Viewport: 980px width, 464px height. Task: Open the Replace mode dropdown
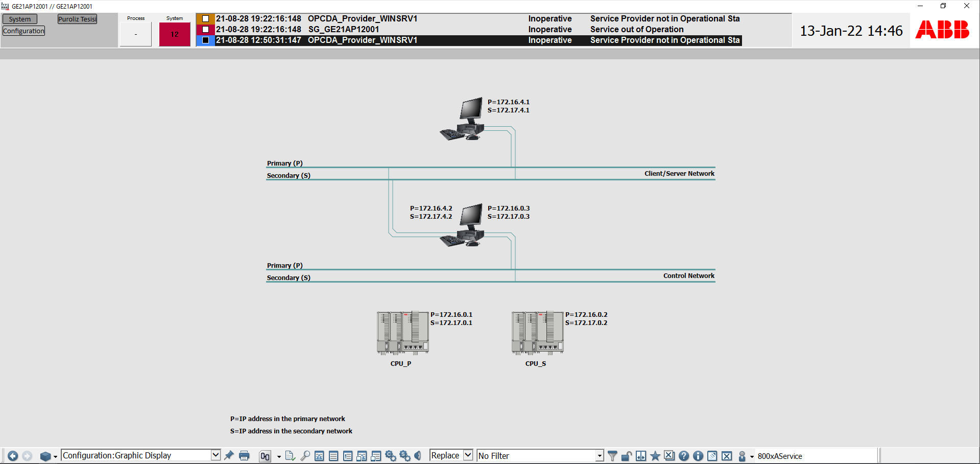coord(468,455)
